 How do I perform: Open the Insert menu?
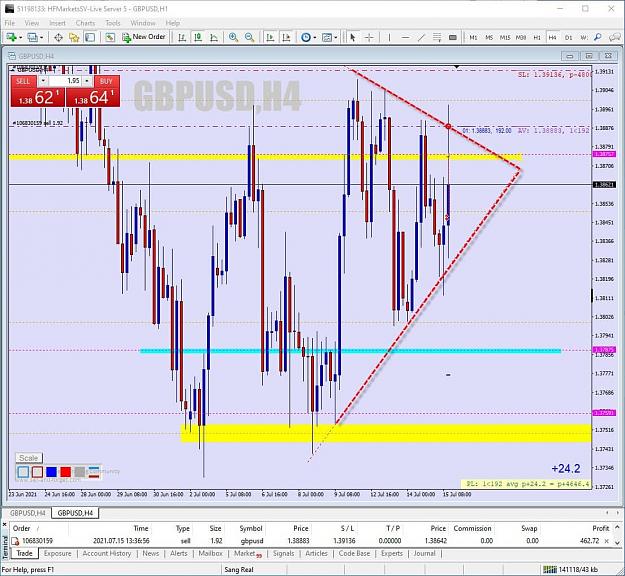[57, 23]
